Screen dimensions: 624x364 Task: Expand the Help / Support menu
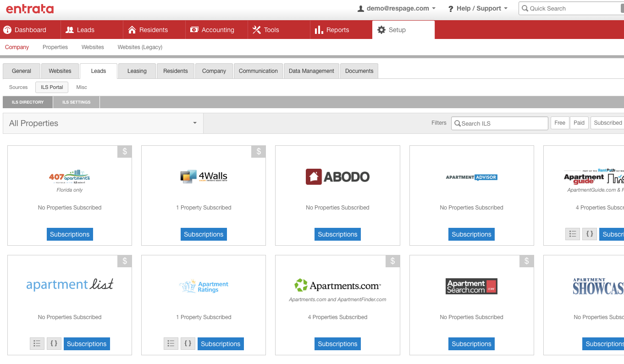(x=478, y=8)
